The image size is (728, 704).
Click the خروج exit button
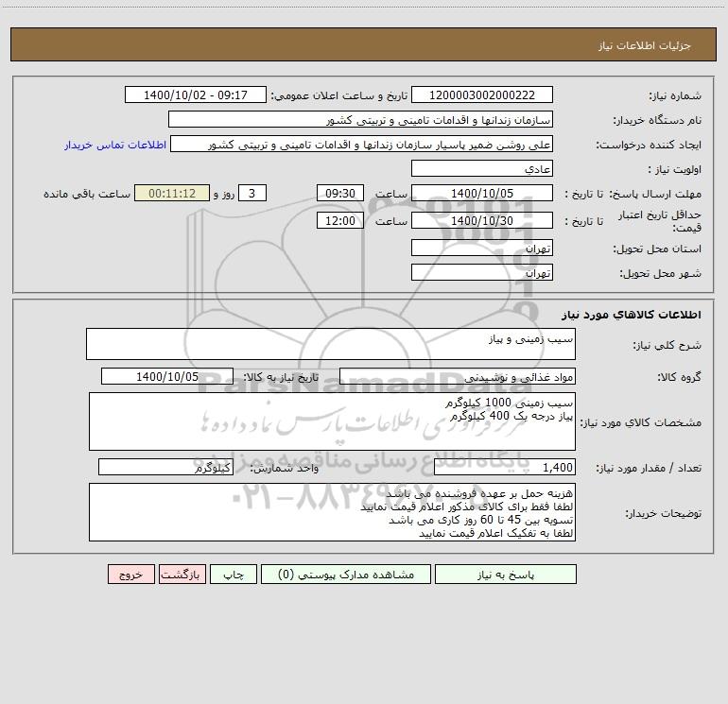[130, 575]
